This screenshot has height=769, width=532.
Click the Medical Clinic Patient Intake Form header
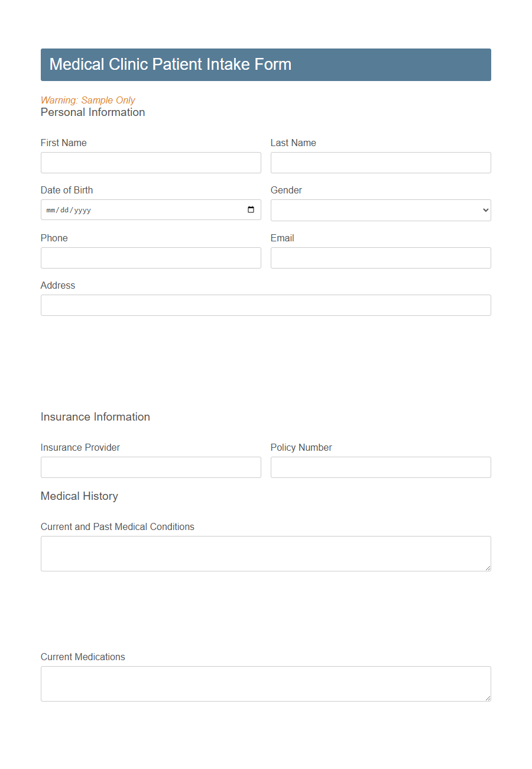tap(170, 64)
